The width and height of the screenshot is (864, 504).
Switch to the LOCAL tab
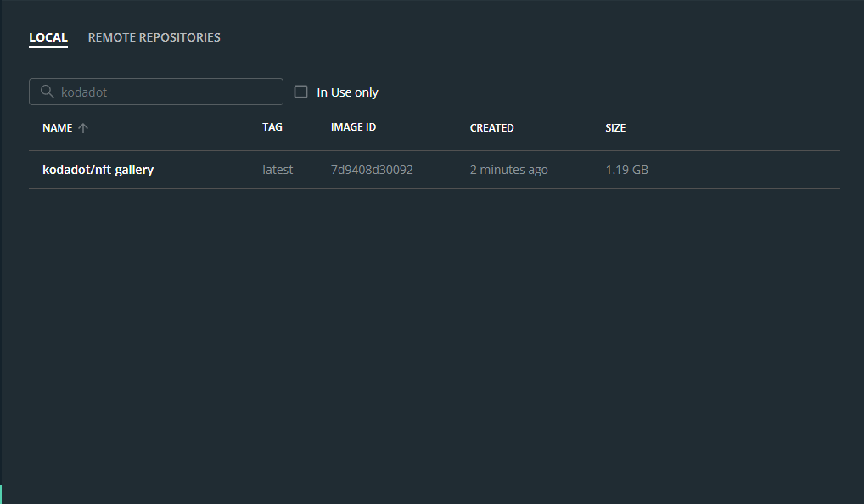[x=48, y=37]
